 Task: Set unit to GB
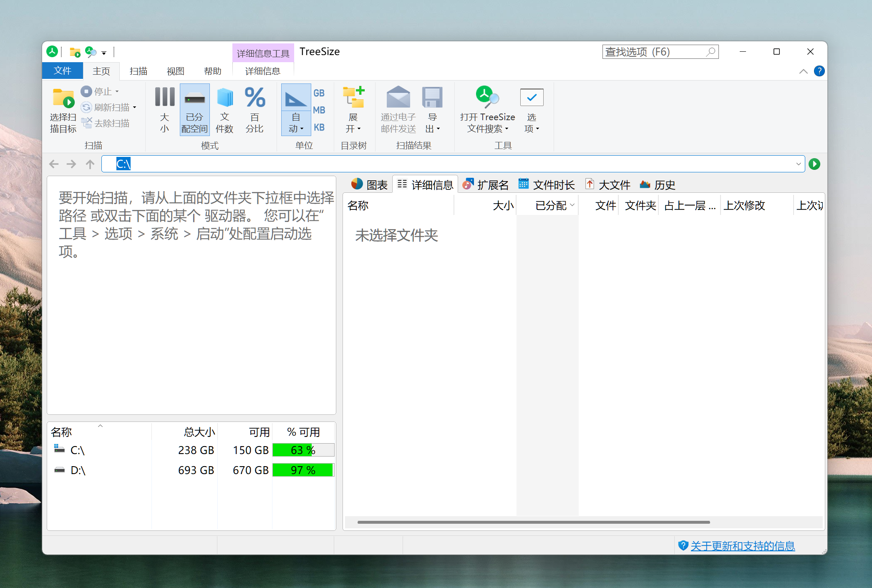319,93
